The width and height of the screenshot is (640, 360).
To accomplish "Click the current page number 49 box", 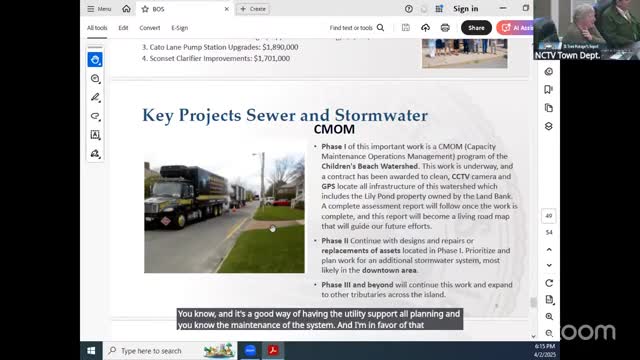I will (x=549, y=216).
